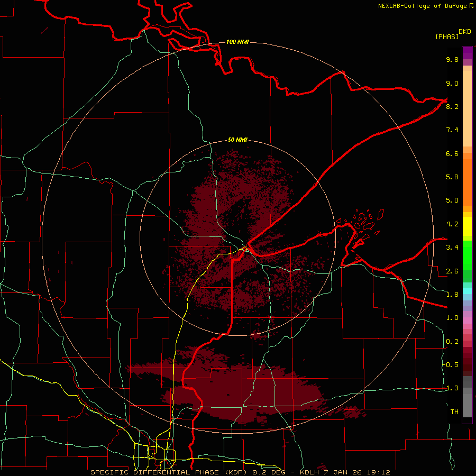Click the 4.2 legend value

452,224
